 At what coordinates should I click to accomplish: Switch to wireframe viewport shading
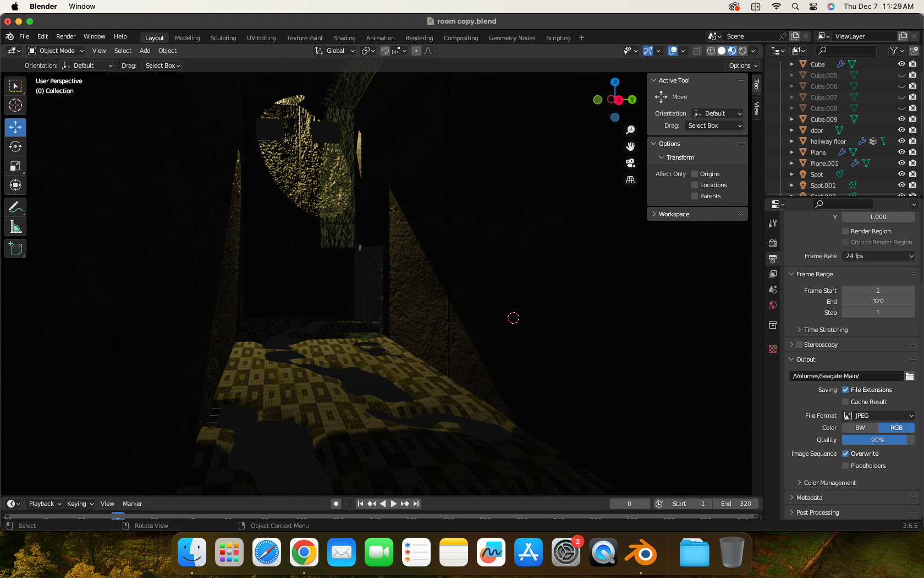click(711, 51)
